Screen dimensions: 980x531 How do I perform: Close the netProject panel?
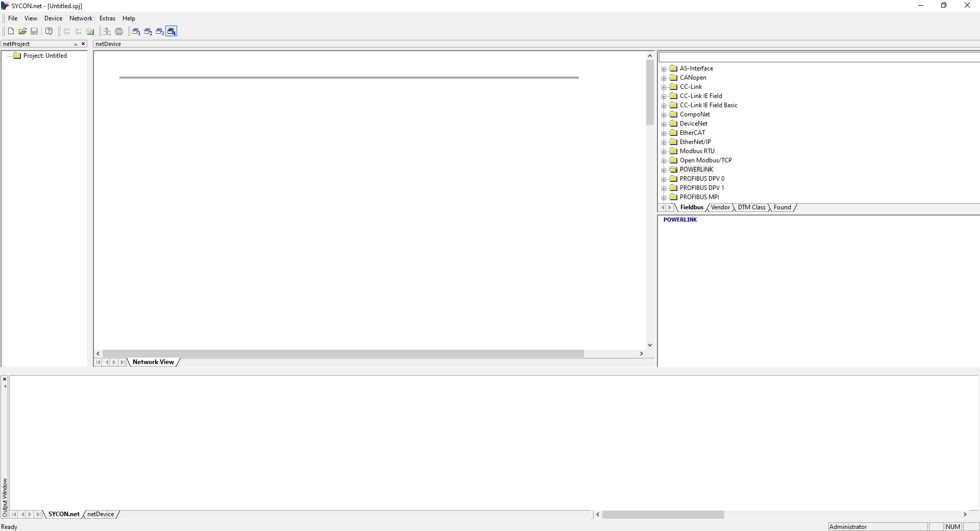(83, 44)
